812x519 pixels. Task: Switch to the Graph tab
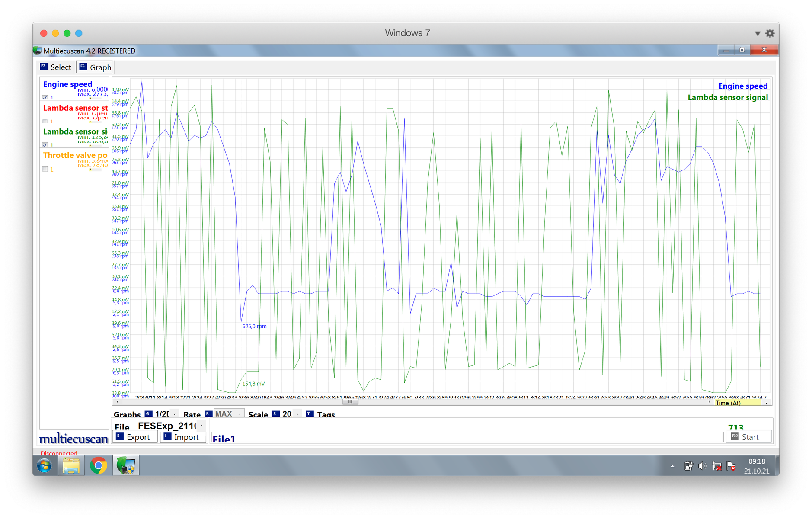[95, 67]
